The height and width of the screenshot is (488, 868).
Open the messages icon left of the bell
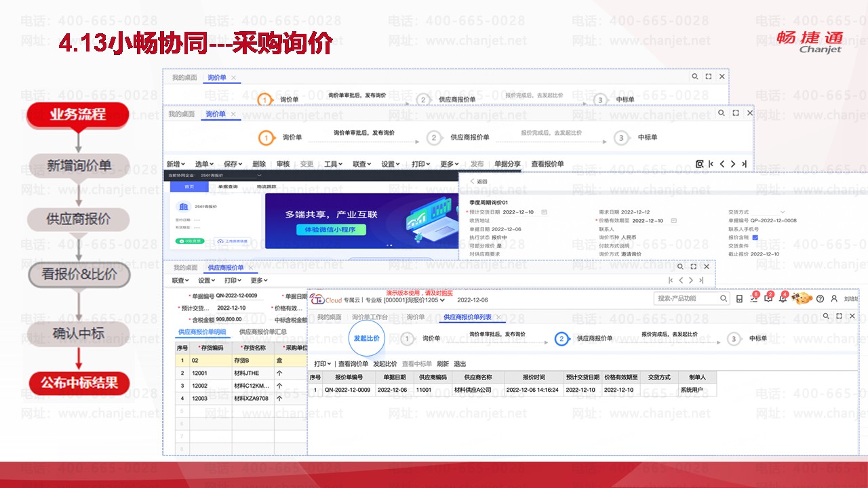[x=768, y=298]
